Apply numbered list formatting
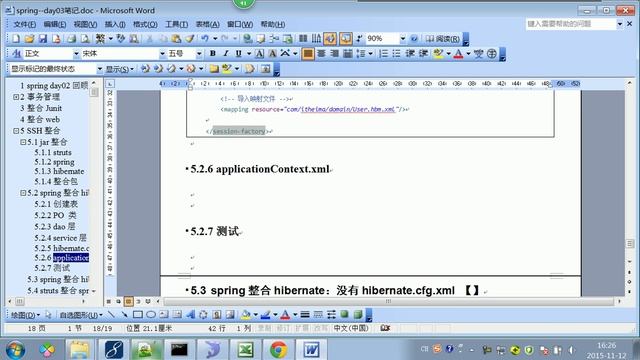 pos(383,53)
